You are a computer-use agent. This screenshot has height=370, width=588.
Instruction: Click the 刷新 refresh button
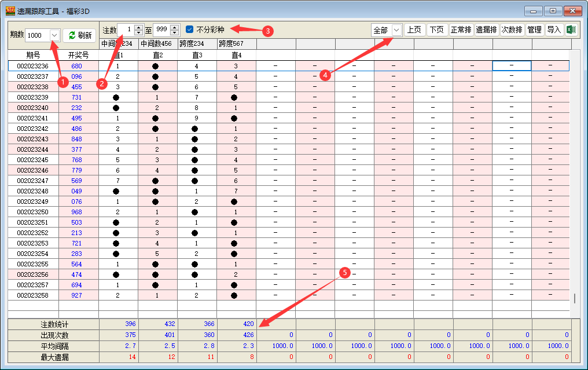(x=79, y=35)
